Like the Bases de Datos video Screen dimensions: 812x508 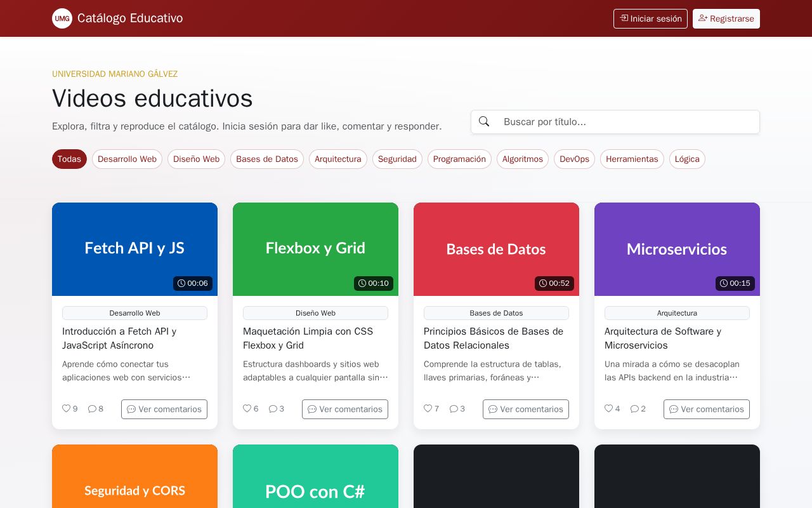click(x=428, y=408)
